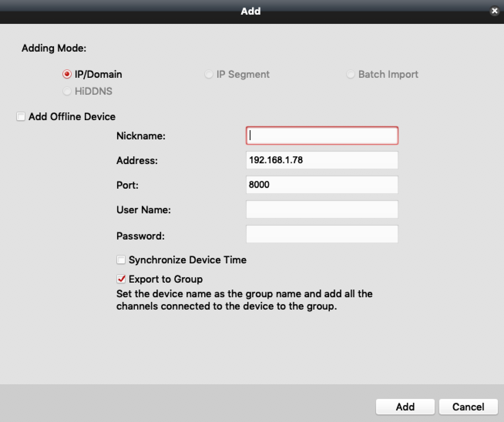
Task: Click the Add title bar text
Action: 251,11
